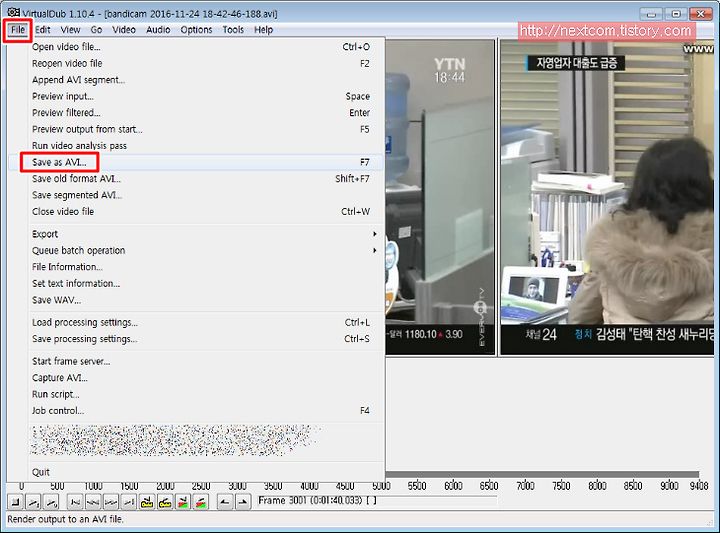Click the Play output preview button
The width and height of the screenshot is (720, 533).
(x=51, y=502)
